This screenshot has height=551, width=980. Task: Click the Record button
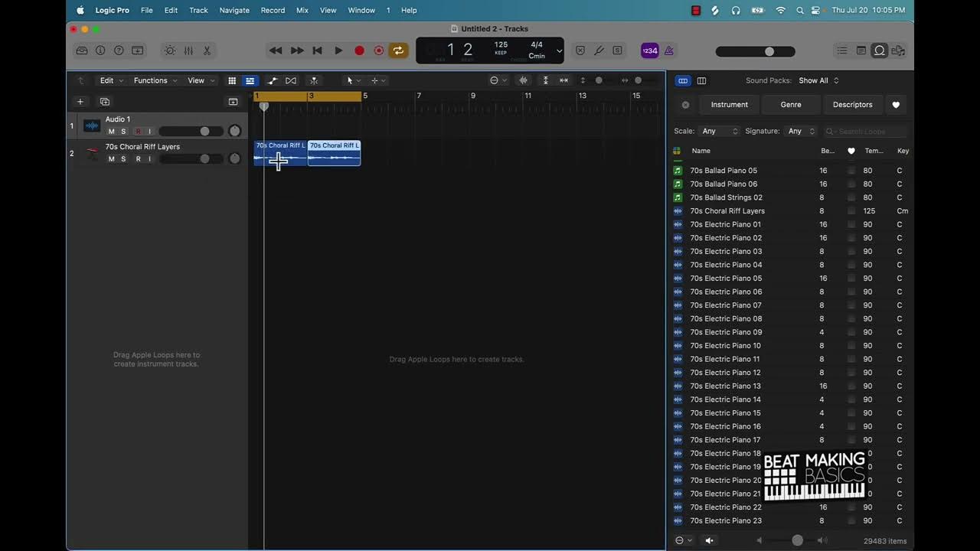tap(359, 51)
